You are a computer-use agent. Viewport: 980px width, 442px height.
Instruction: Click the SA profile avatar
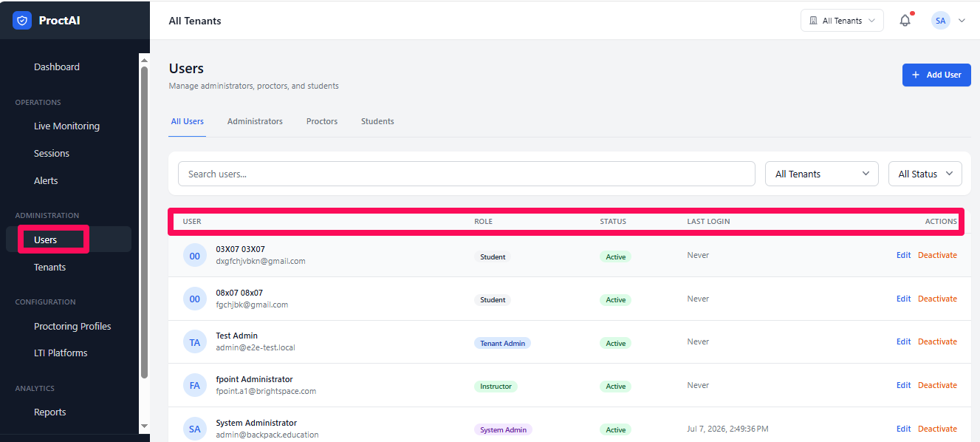pyautogui.click(x=940, y=21)
